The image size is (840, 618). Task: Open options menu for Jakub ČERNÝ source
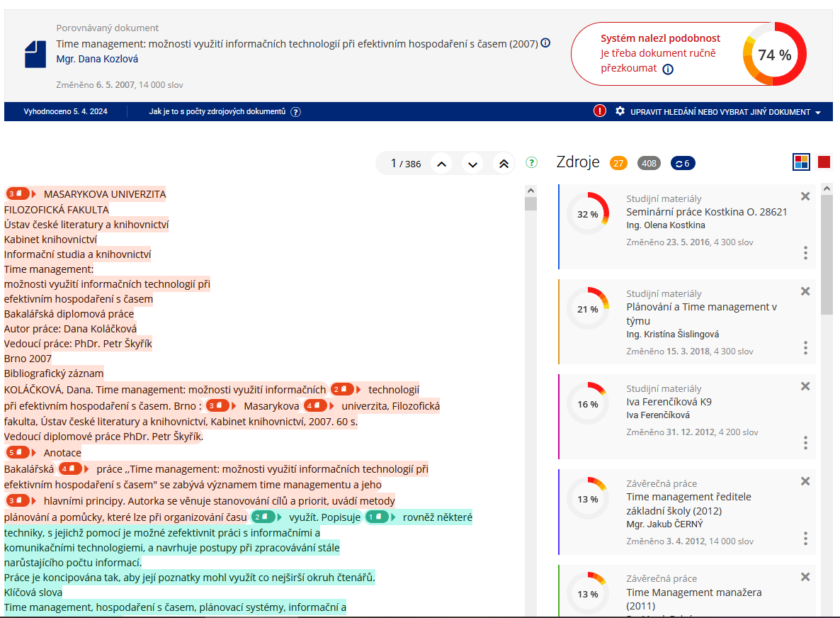(x=805, y=538)
